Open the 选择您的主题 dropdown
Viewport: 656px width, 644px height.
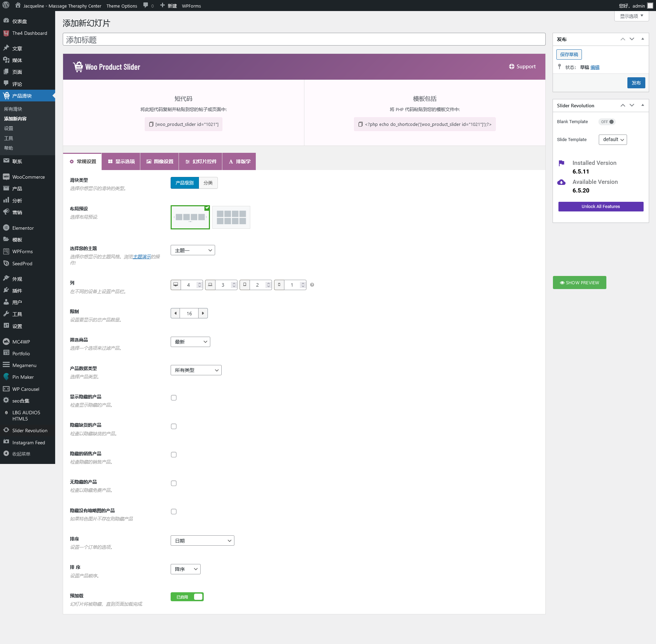click(193, 250)
